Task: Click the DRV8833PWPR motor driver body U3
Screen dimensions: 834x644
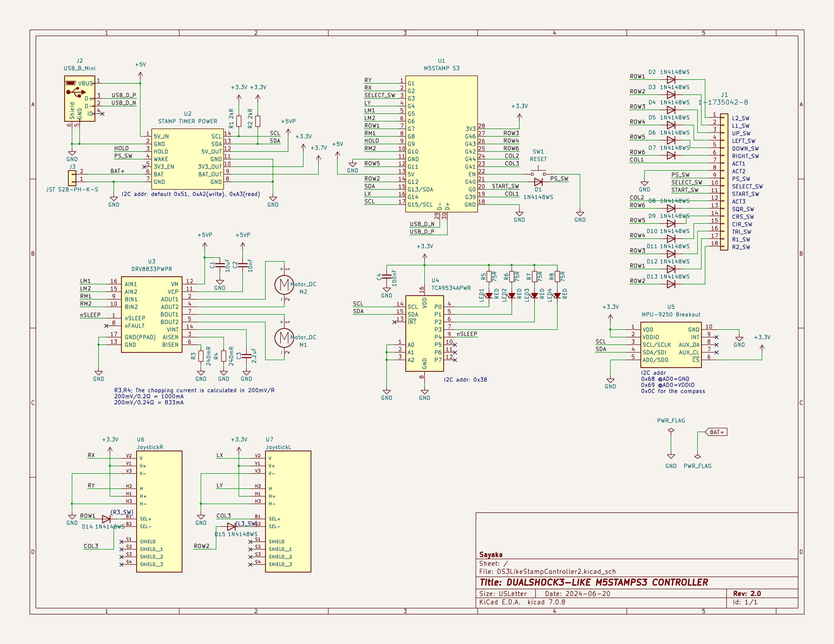Action: click(152, 314)
